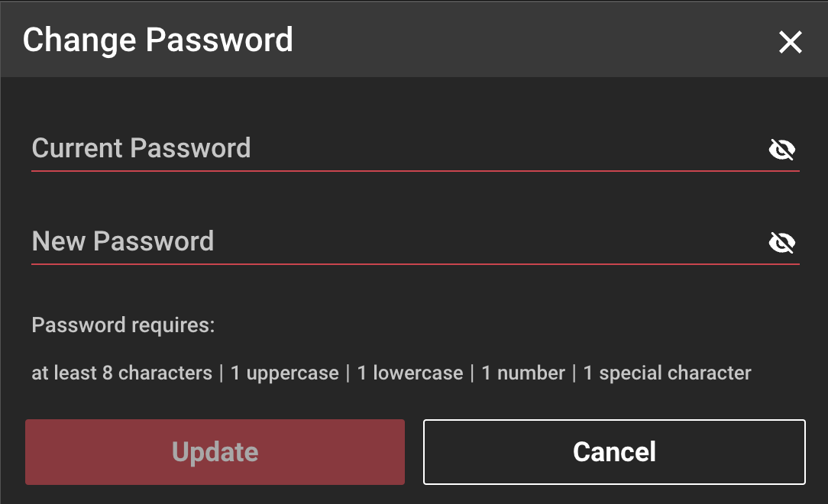
Task: Click the "1 number" requirement text
Action: tap(523, 373)
